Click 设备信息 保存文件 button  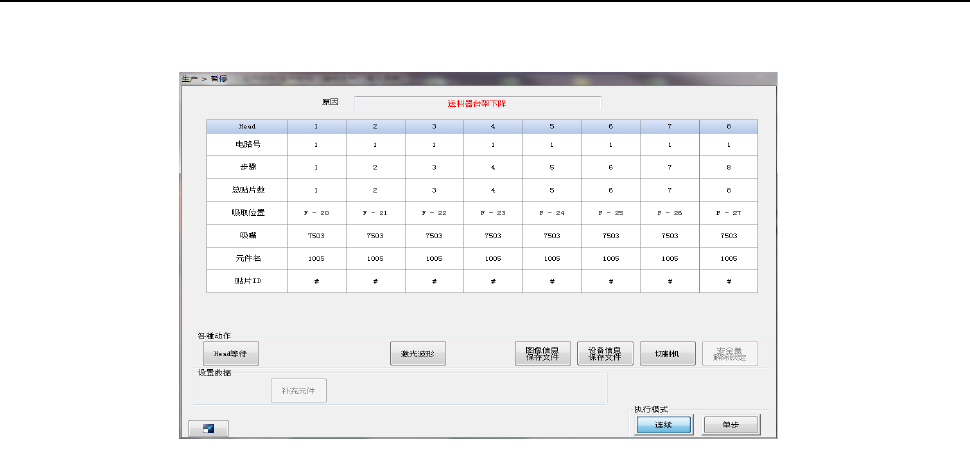[x=605, y=354]
